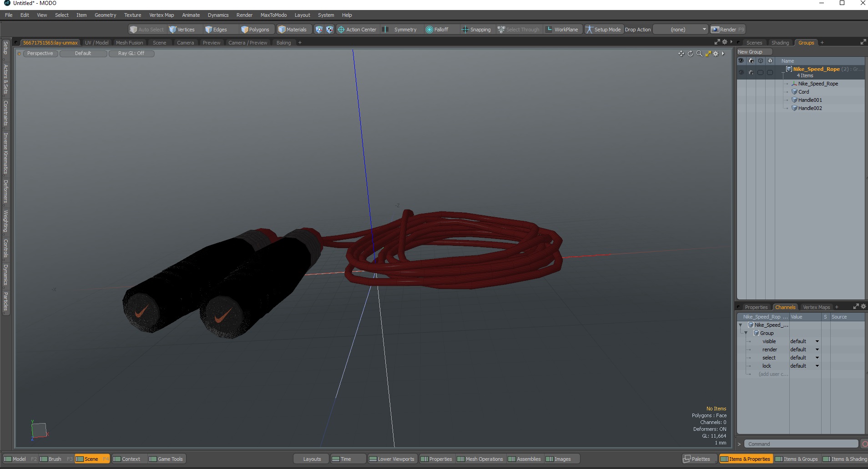Select Vertices selection mode
The width and height of the screenshot is (868, 469).
(182, 30)
